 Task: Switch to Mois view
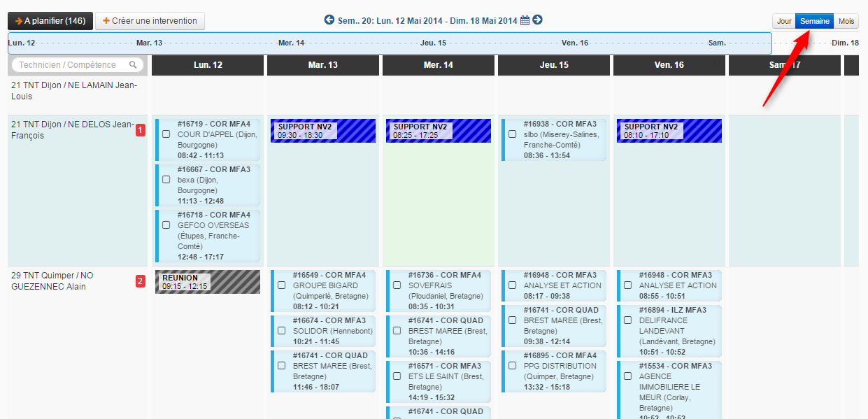(x=846, y=22)
